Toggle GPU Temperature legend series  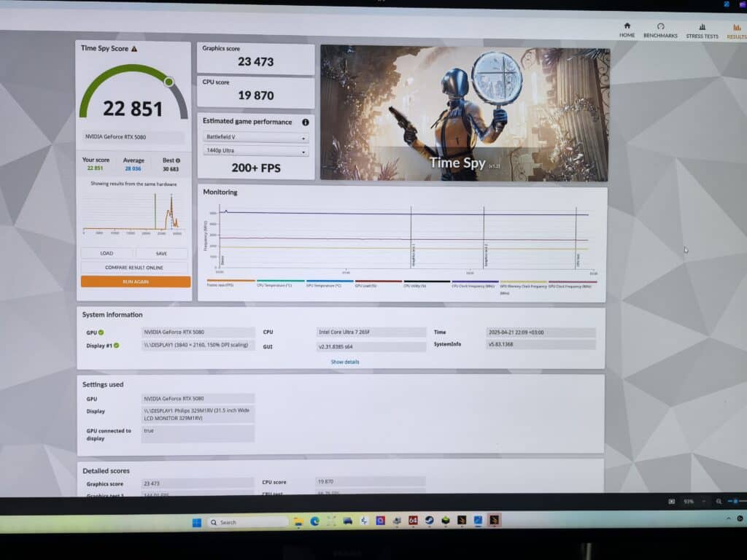(x=330, y=284)
